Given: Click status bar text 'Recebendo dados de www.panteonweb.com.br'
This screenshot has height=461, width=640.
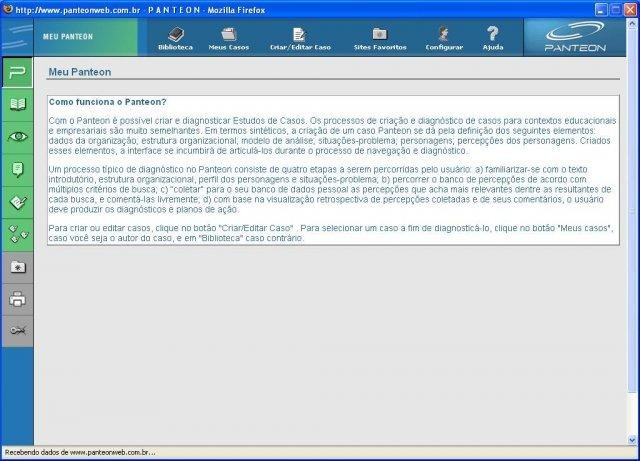Looking at the screenshot, I should (x=80, y=452).
